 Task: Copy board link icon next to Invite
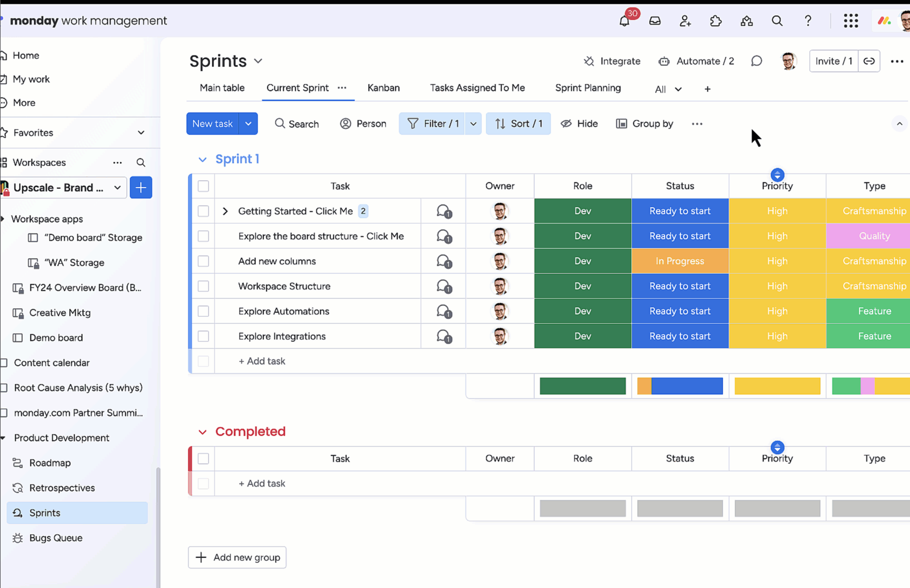(869, 61)
